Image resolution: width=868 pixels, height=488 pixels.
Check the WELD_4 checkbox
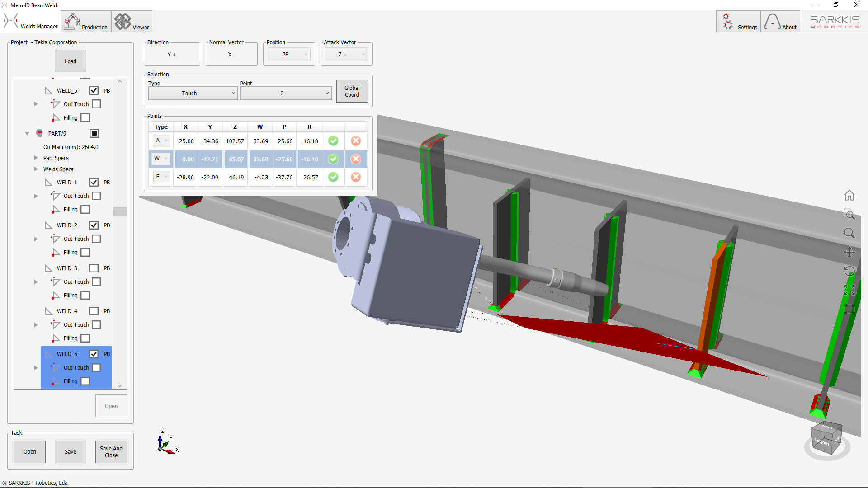click(x=94, y=311)
